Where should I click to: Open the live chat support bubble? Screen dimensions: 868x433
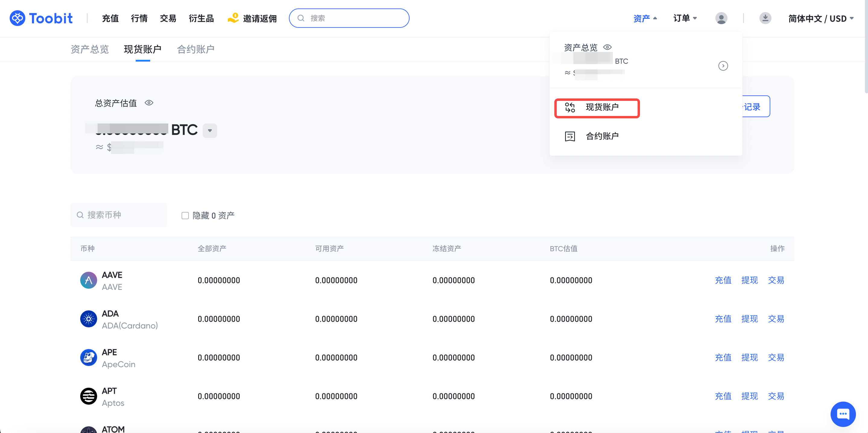pos(843,414)
